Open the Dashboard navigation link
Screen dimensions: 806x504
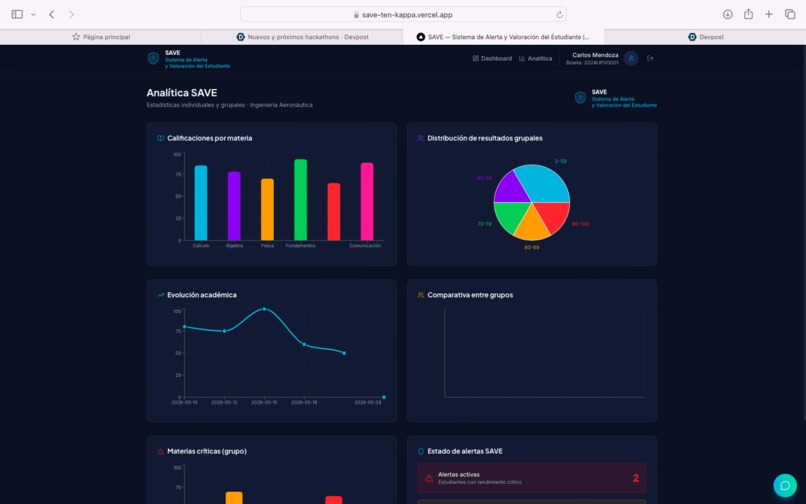click(492, 59)
